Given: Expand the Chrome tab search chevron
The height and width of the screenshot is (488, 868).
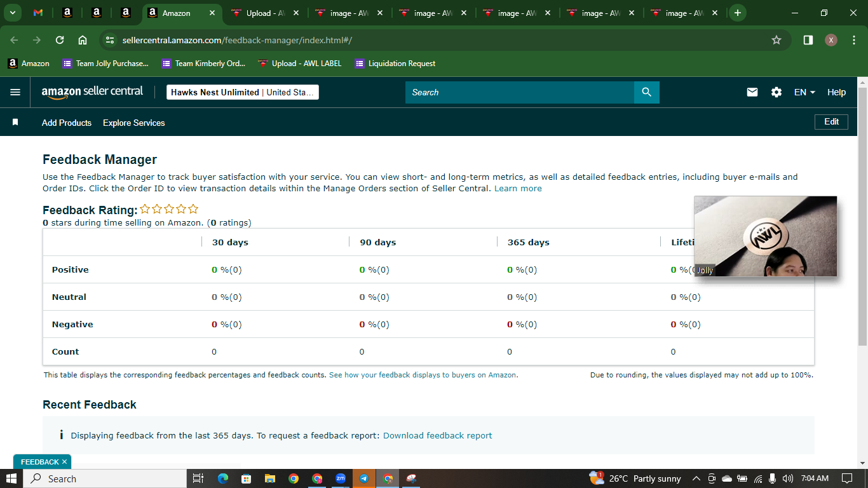Looking at the screenshot, I should (13, 13).
